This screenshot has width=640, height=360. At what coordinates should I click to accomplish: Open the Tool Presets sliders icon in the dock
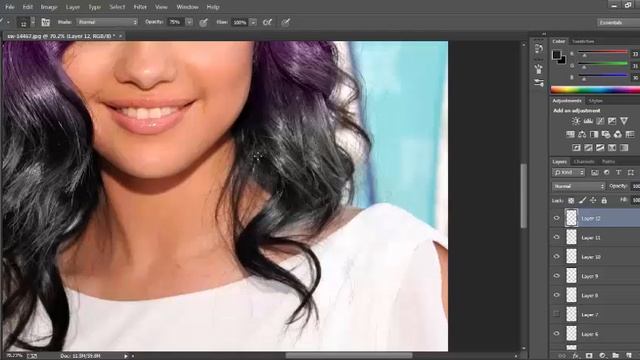[x=539, y=83]
